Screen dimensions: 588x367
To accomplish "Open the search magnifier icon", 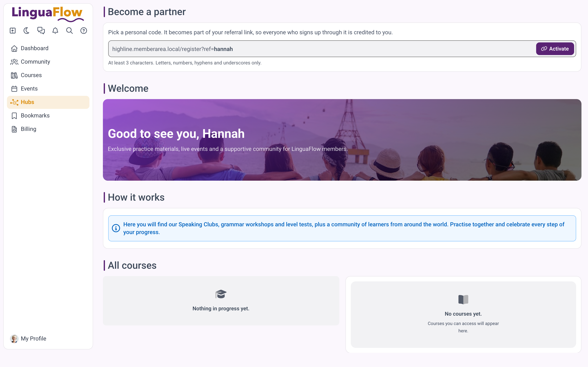I will point(69,31).
